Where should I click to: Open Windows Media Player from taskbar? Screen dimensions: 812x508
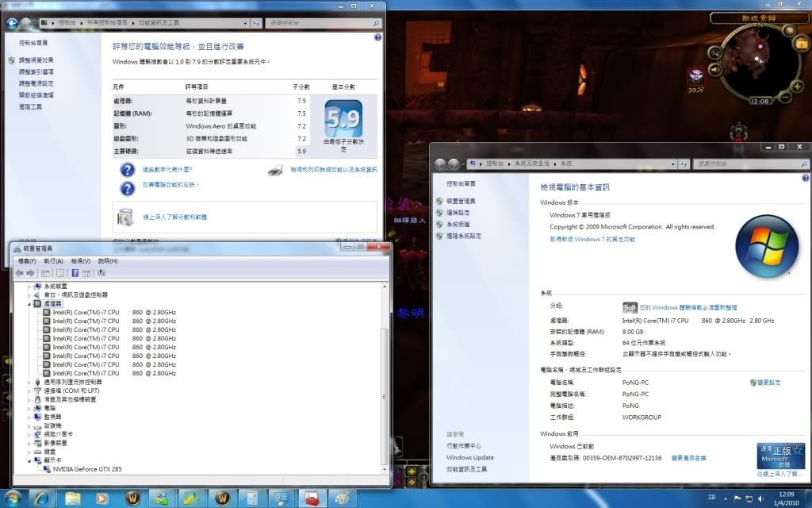click(x=101, y=498)
